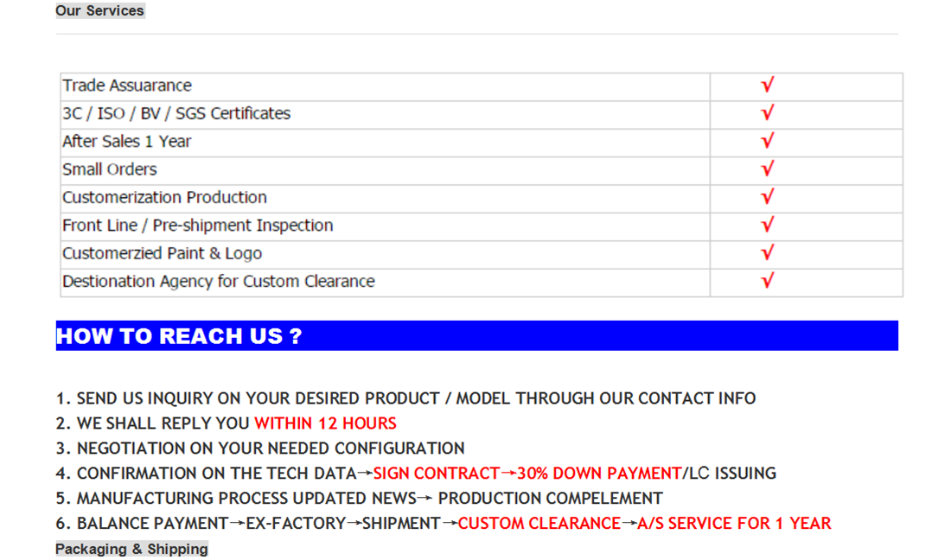Click the red checkmark in Small Orders row
This screenshot has width=951, height=560.
coord(767,169)
